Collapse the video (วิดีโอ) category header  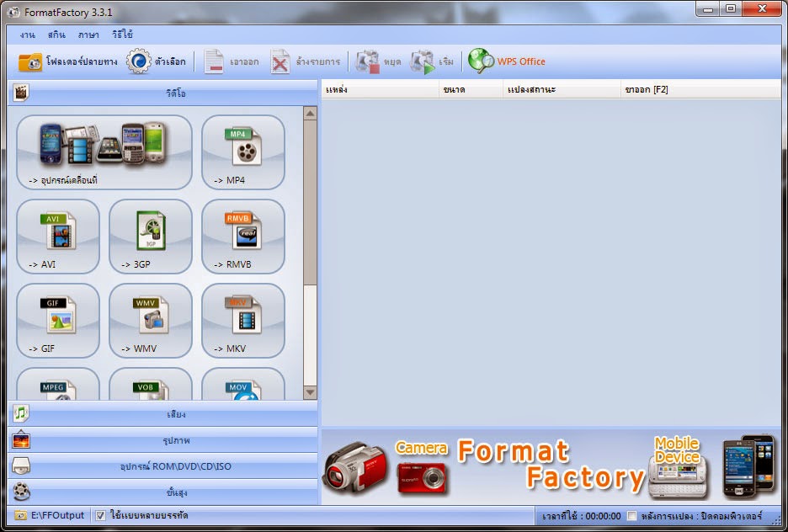[162, 93]
